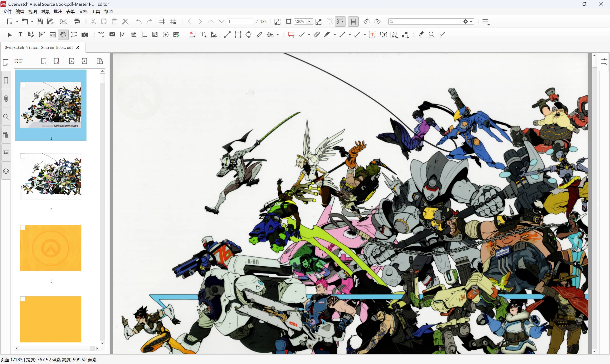The image size is (610, 364).
Task: Close the Overwatch Visual Source Book.pdf tab
Action: point(78,47)
